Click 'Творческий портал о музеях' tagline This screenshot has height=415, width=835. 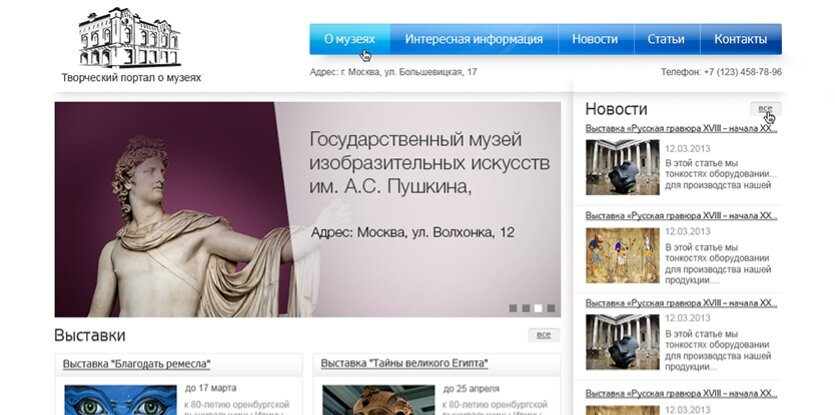(131, 78)
